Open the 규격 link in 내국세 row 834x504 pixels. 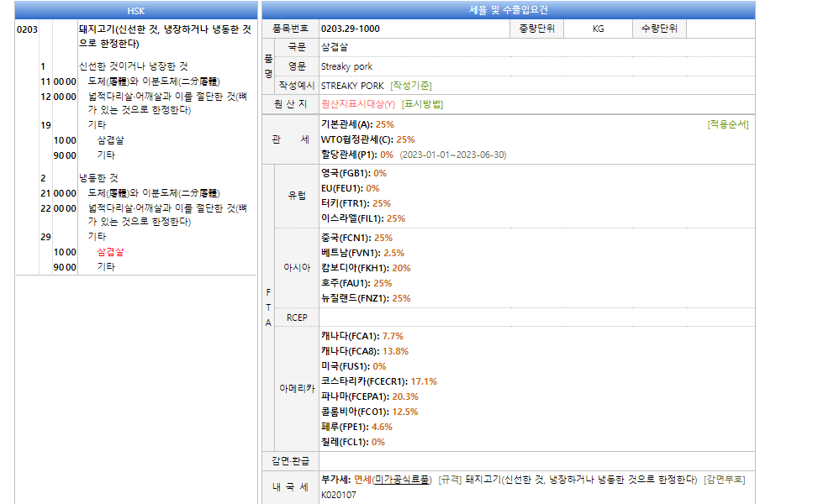click(x=450, y=480)
